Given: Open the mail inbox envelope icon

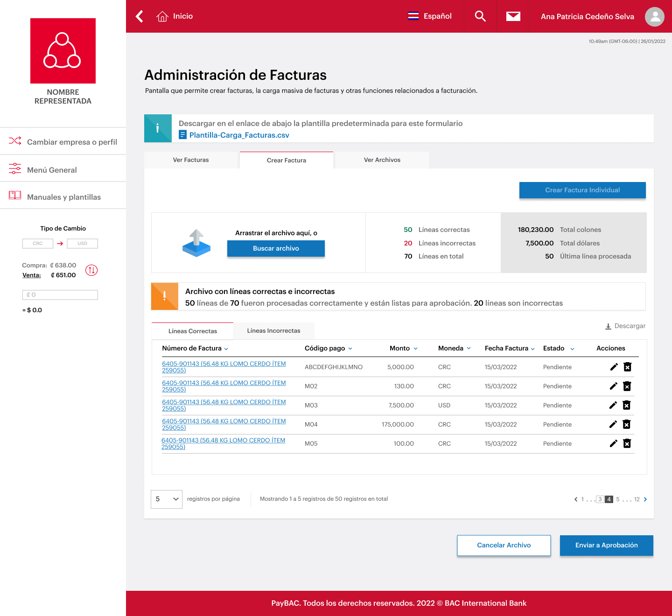Looking at the screenshot, I should [513, 16].
